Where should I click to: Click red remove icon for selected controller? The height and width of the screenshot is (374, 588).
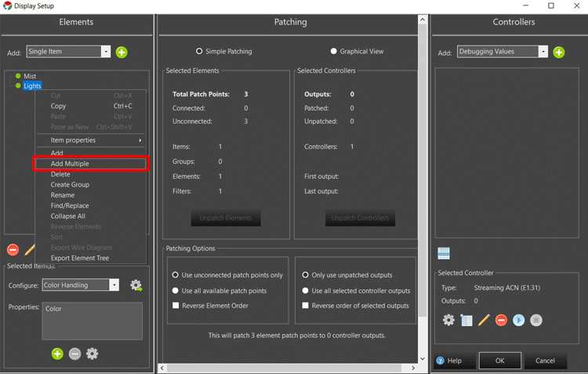(501, 320)
